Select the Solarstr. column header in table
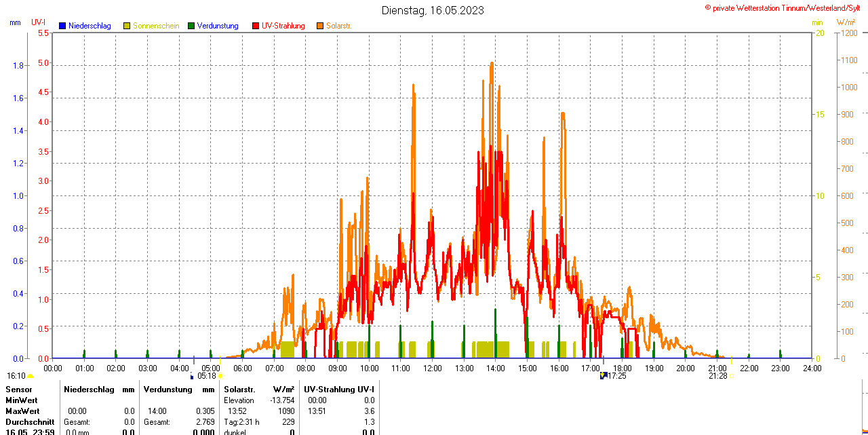Image resolution: width=868 pixels, height=435 pixels. [x=239, y=390]
